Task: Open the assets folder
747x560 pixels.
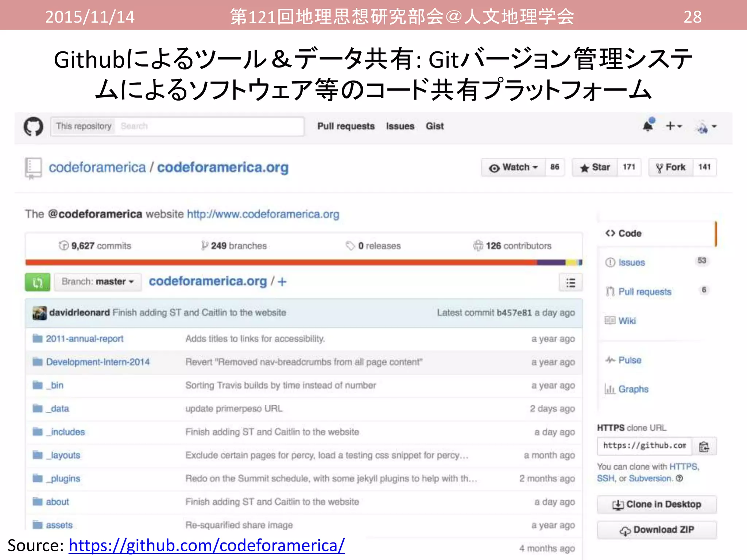Action: pos(59,525)
